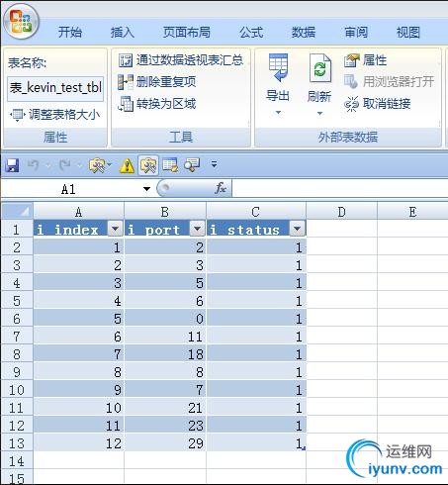Viewport: 448px width, 485px height.
Task: Open dropdown arrow beside first tools icon
Action: 110,164
